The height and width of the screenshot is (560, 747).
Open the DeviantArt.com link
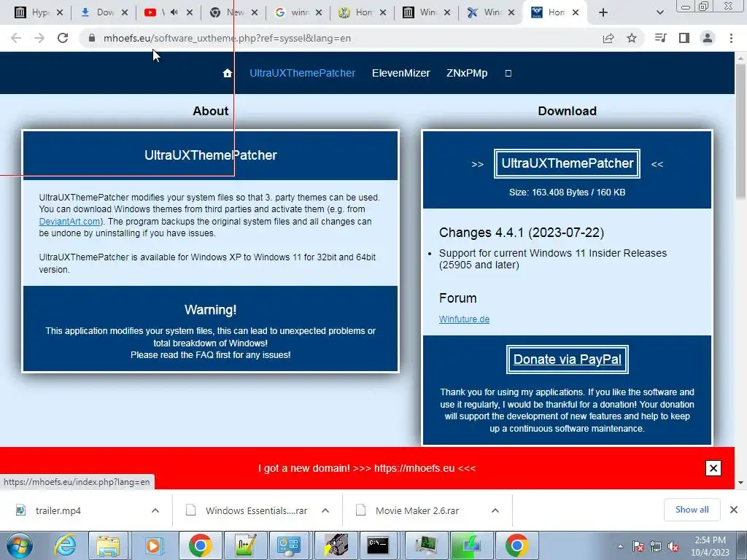[69, 222]
